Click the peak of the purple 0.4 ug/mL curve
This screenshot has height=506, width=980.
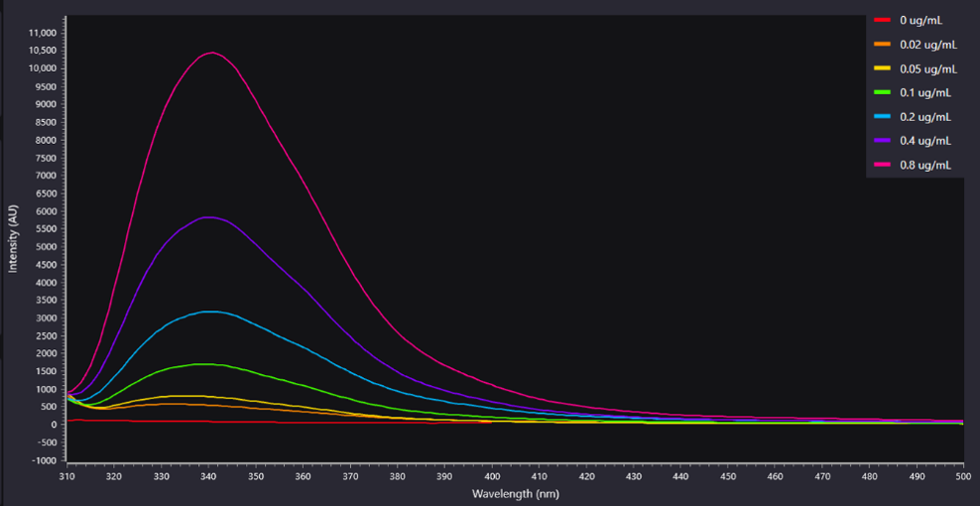click(210, 217)
